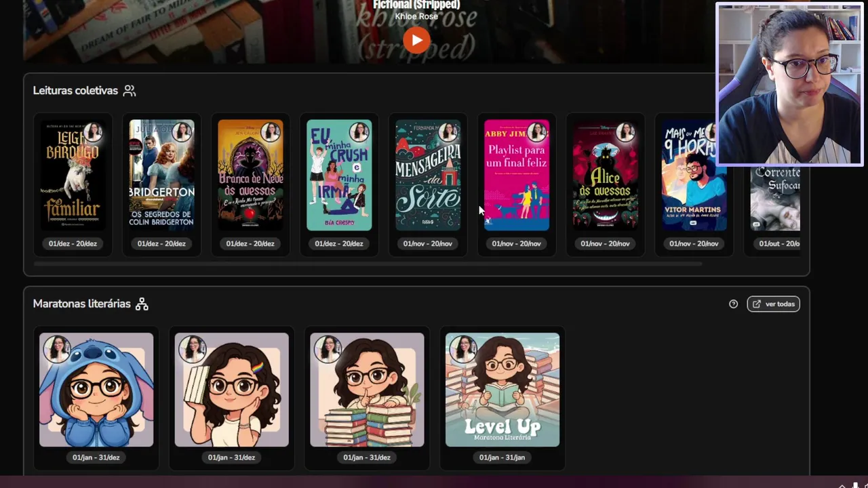This screenshot has height=488, width=868.
Task: Click host avatar on Branca de Neve cover
Action: (271, 132)
